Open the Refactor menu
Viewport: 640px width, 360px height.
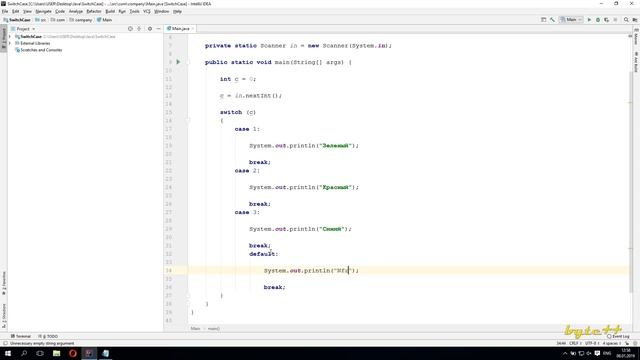point(93,11)
